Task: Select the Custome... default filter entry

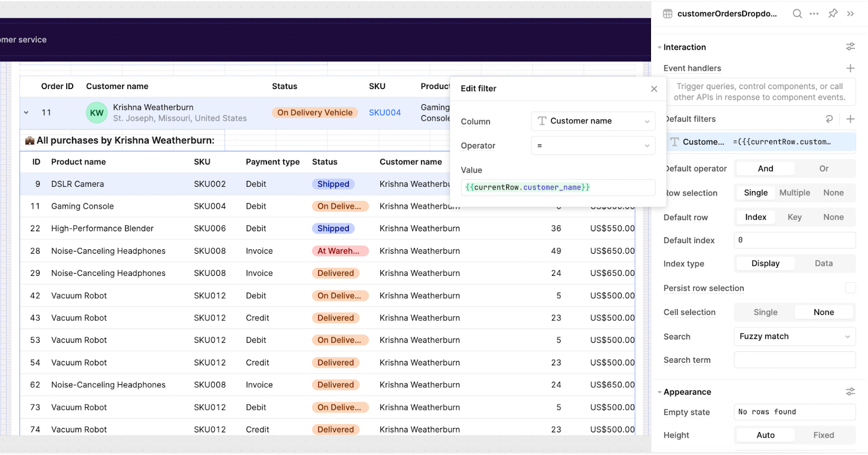Action: [761, 142]
